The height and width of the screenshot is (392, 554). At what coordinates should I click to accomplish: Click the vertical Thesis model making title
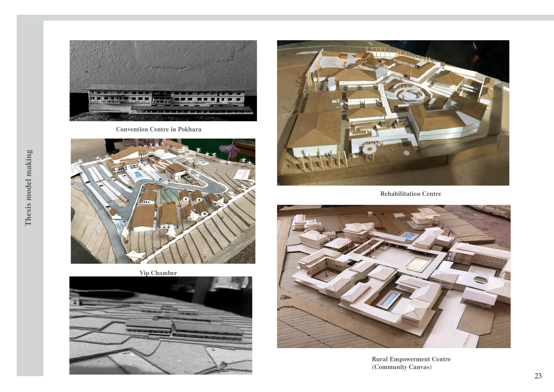pos(28,188)
